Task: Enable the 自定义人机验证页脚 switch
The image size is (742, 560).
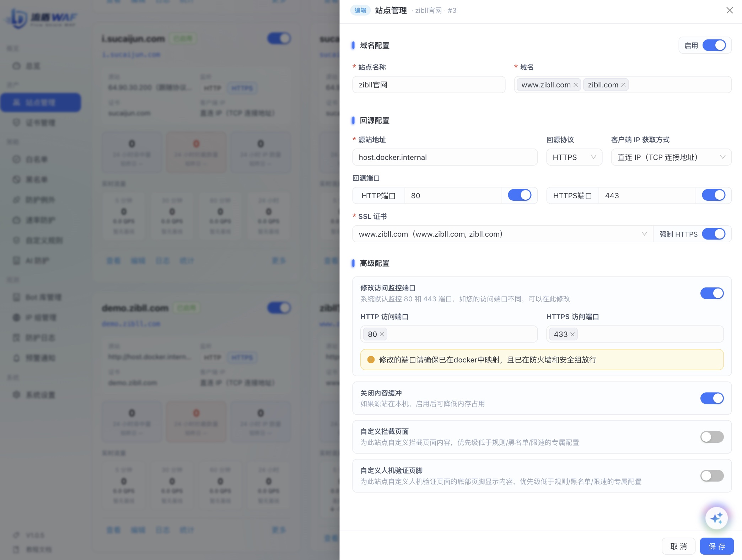Action: click(712, 476)
